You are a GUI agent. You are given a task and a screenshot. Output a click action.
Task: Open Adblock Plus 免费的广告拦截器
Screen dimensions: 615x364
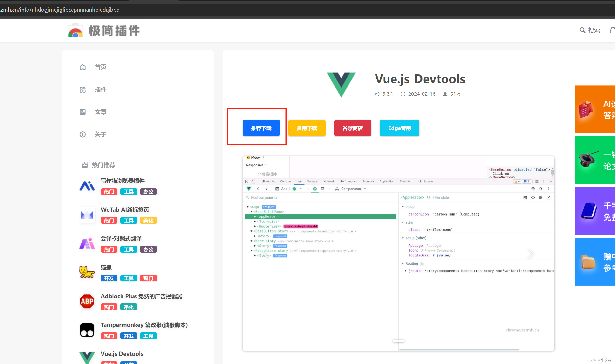141,296
